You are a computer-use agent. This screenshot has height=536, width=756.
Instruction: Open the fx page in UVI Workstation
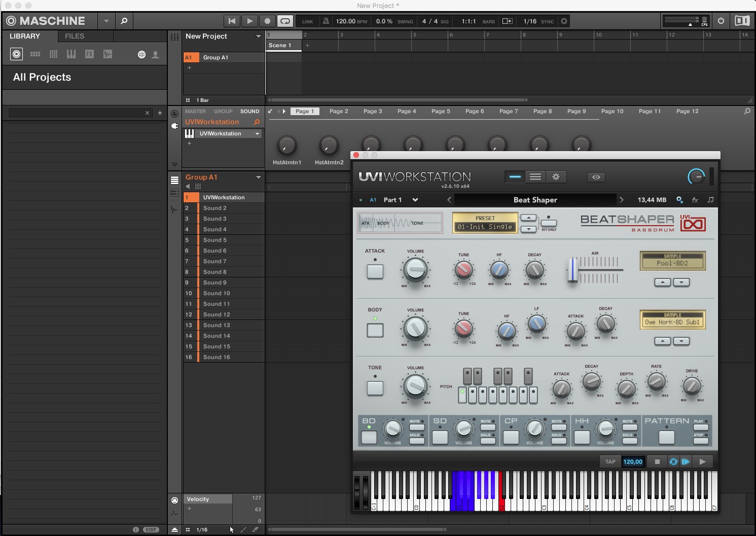tap(695, 200)
